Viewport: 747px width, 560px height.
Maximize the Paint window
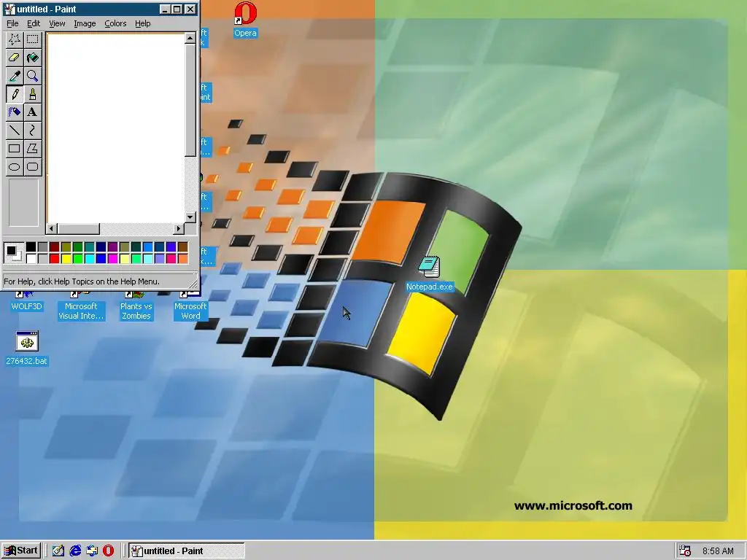coord(177,9)
